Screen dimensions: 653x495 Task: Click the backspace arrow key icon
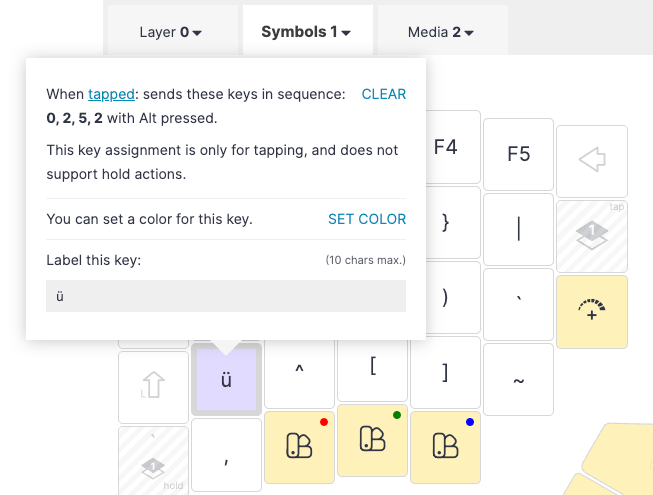coord(592,161)
